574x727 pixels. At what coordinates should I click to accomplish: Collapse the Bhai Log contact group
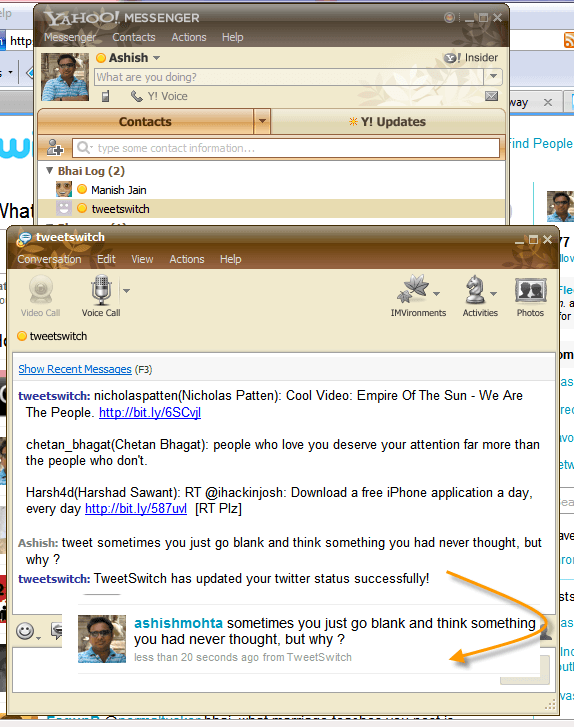(x=50, y=171)
